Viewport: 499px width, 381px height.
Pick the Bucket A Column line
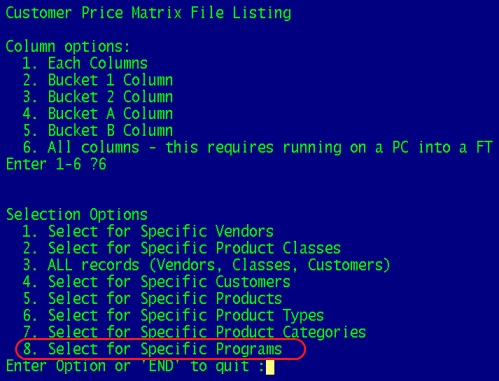98,114
